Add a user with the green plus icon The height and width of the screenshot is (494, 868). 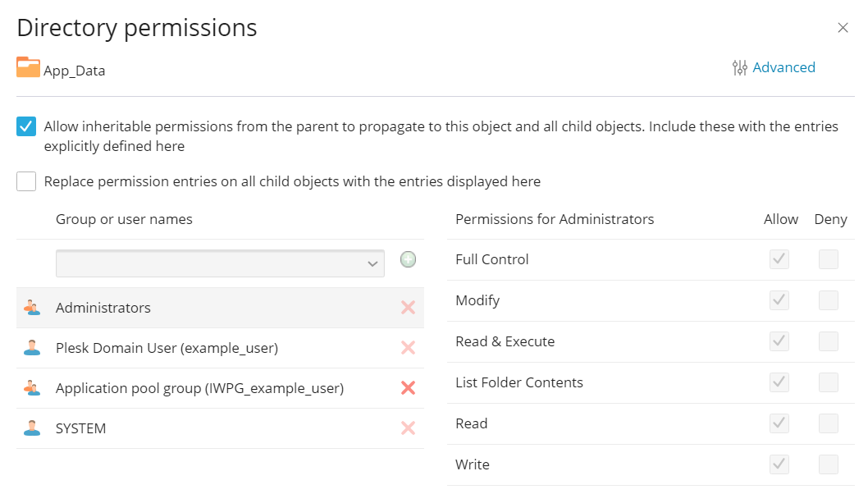coord(408,259)
